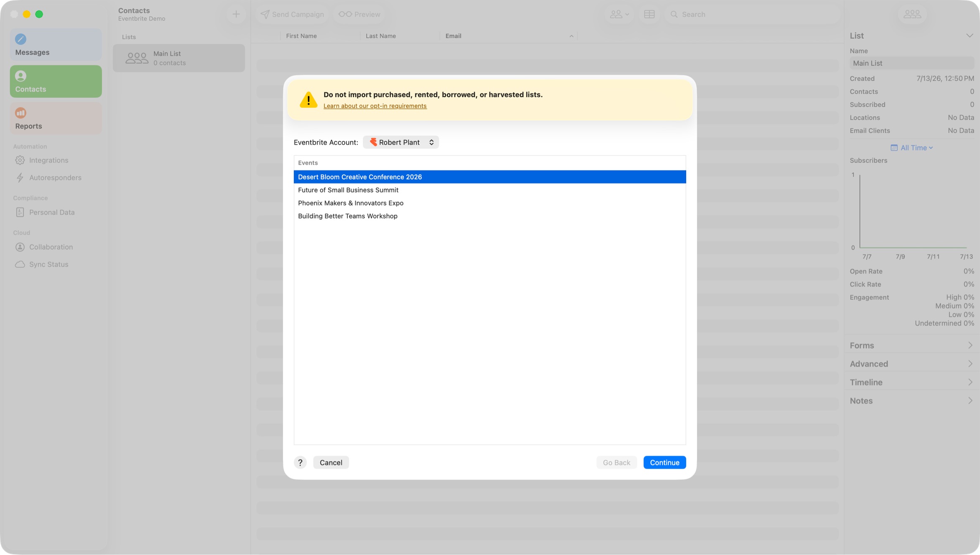
Task: Open the opt-in requirements link
Action: coord(375,106)
